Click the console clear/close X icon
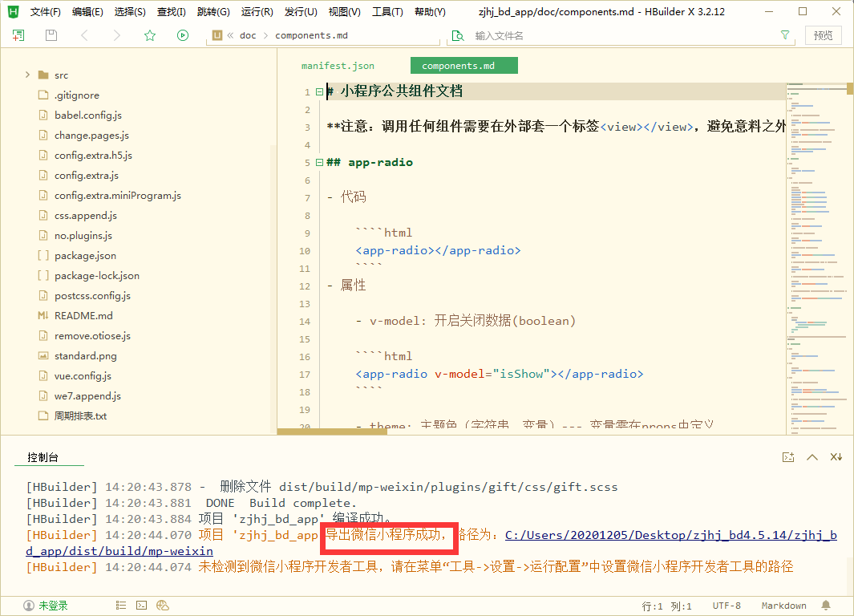 coord(836,457)
